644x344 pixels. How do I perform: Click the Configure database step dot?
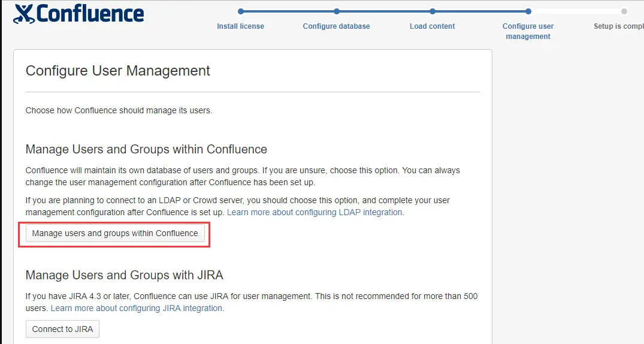[x=337, y=11]
